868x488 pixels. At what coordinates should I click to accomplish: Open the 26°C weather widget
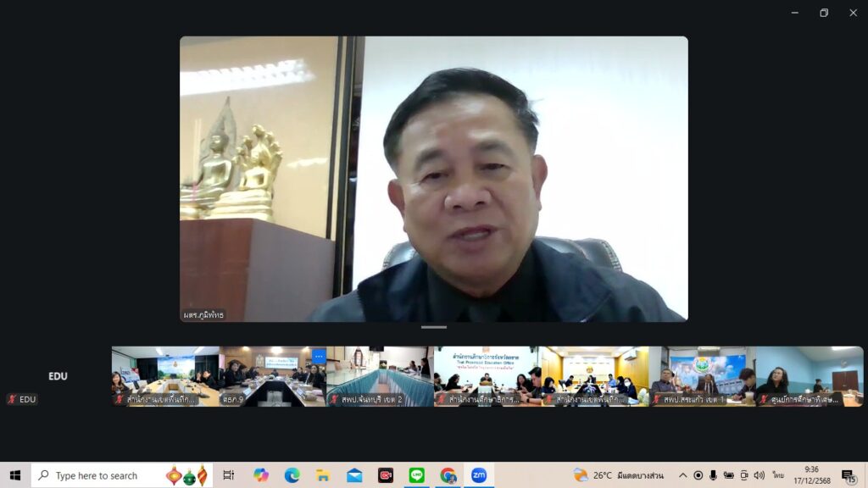618,475
